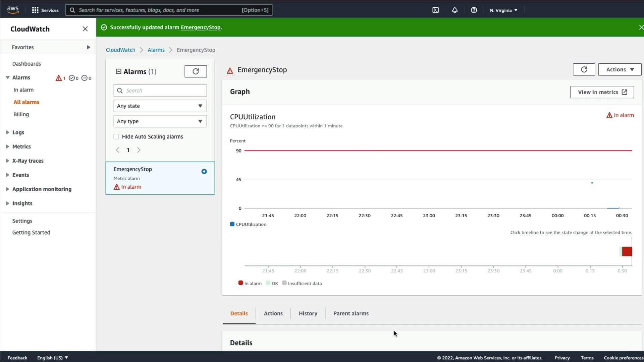
Task: Open the Any type dropdown
Action: (x=160, y=121)
